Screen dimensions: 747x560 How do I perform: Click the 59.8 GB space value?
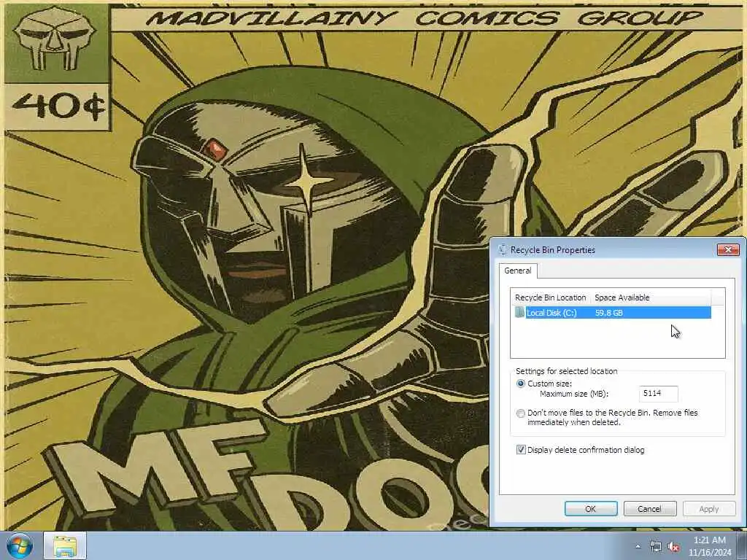tap(609, 313)
